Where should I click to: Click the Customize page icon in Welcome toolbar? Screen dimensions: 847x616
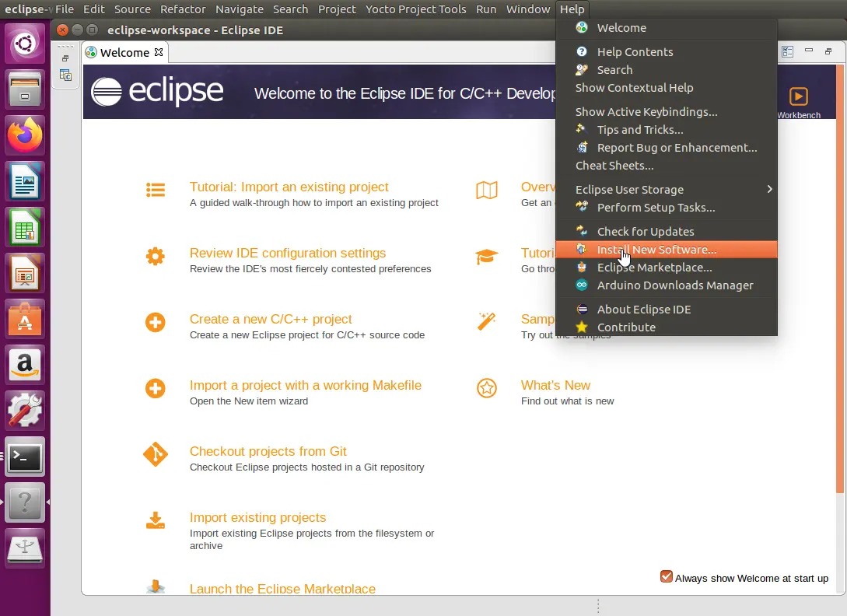(x=788, y=51)
